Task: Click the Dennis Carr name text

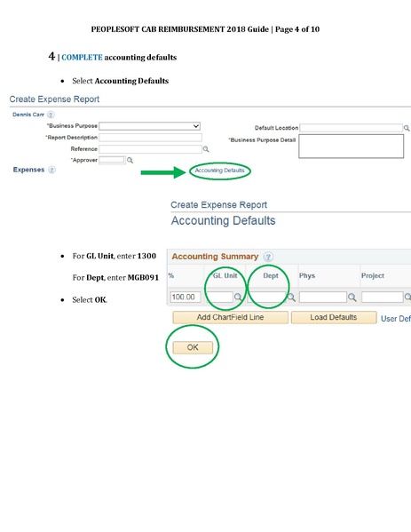Action: click(28, 115)
